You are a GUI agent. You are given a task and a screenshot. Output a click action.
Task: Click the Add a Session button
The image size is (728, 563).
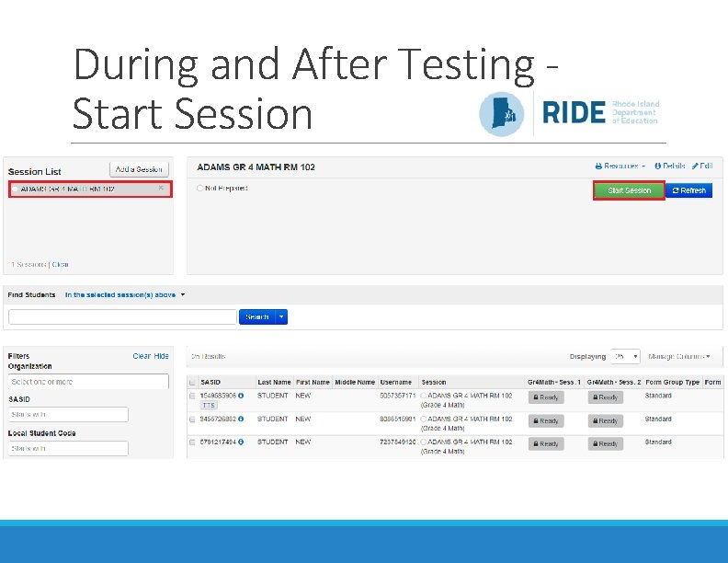[139, 169]
